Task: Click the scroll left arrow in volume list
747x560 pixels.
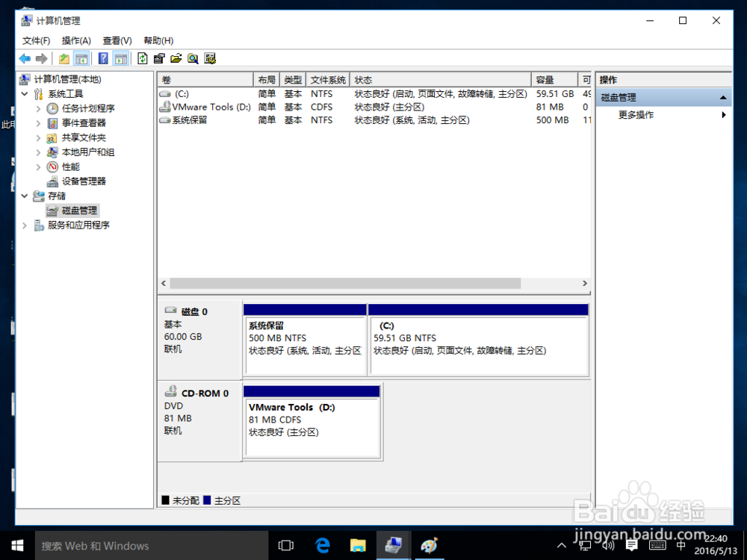Action: (164, 283)
